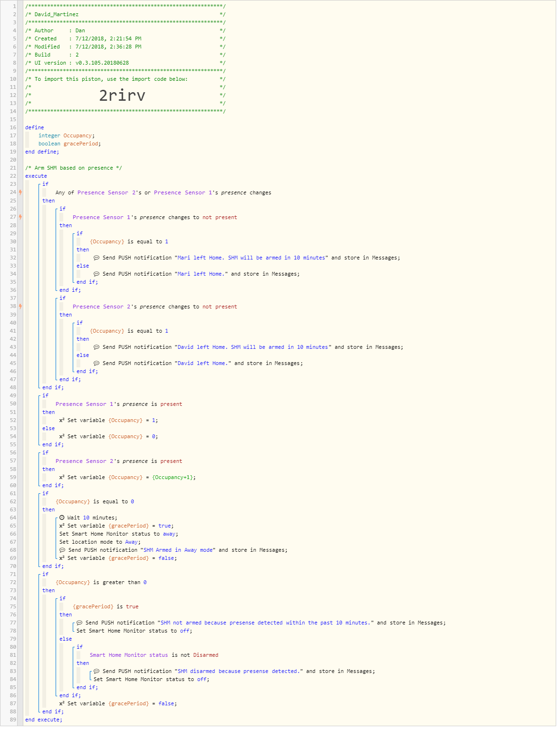
Task: Click the x² icon for Occupancy = 1
Action: point(62,420)
